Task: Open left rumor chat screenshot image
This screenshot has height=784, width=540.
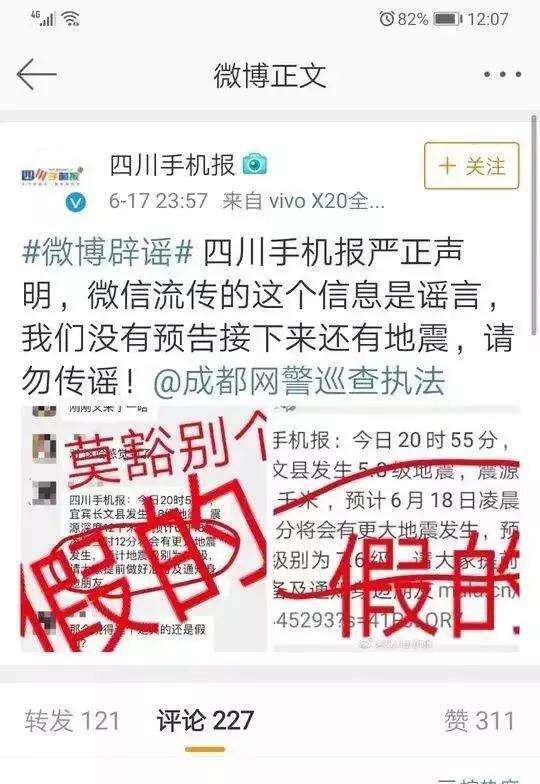Action: coord(144,529)
